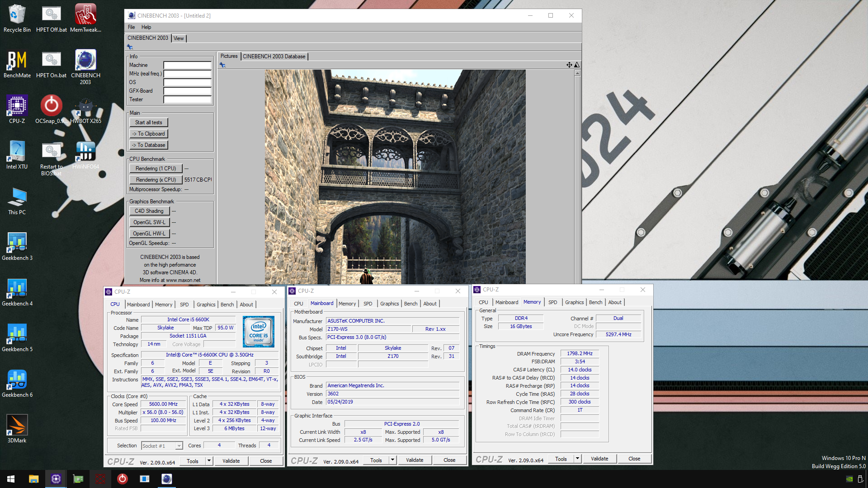
Task: Open the Tools dropdown arrow in Mainboard window
Action: click(x=392, y=460)
